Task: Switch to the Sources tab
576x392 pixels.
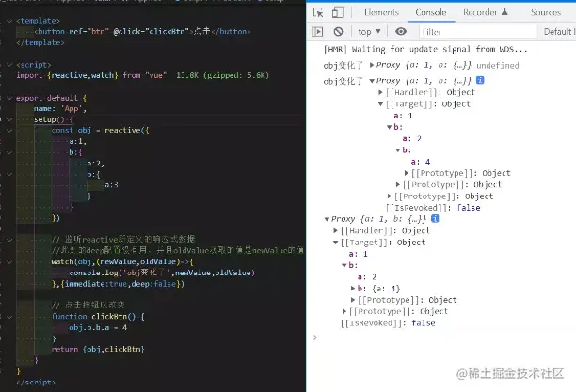Action: [x=546, y=12]
